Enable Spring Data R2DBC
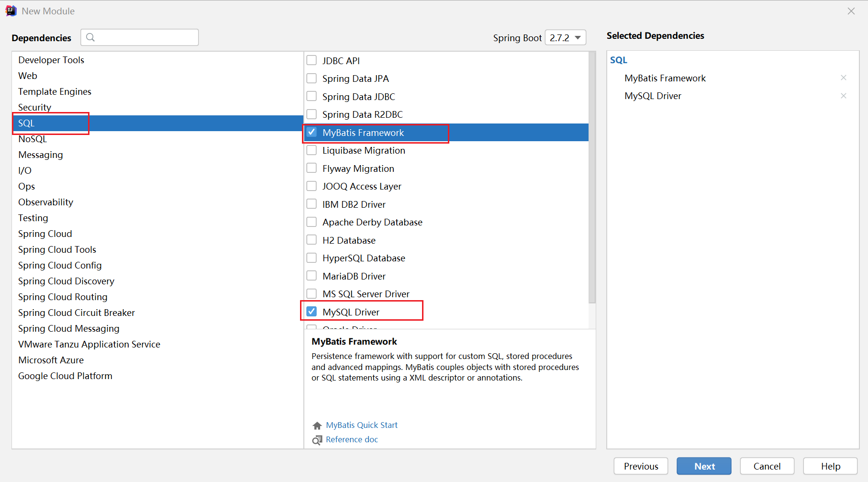This screenshot has width=868, height=482. (312, 114)
